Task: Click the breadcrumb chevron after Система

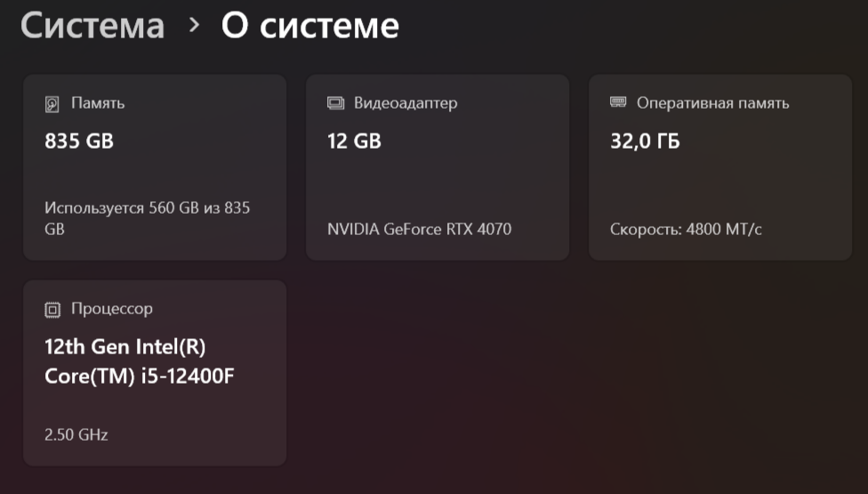Action: (194, 26)
